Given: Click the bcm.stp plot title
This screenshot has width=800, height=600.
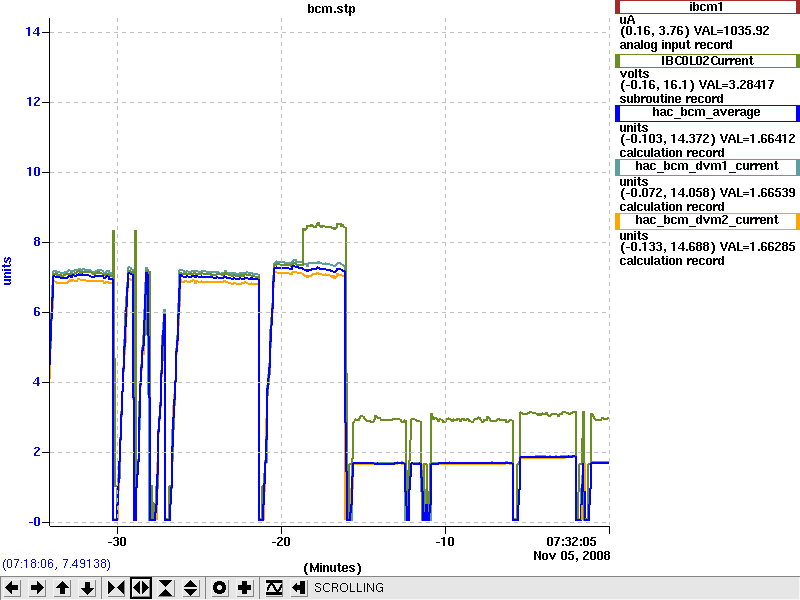Looking at the screenshot, I should tap(331, 9).
